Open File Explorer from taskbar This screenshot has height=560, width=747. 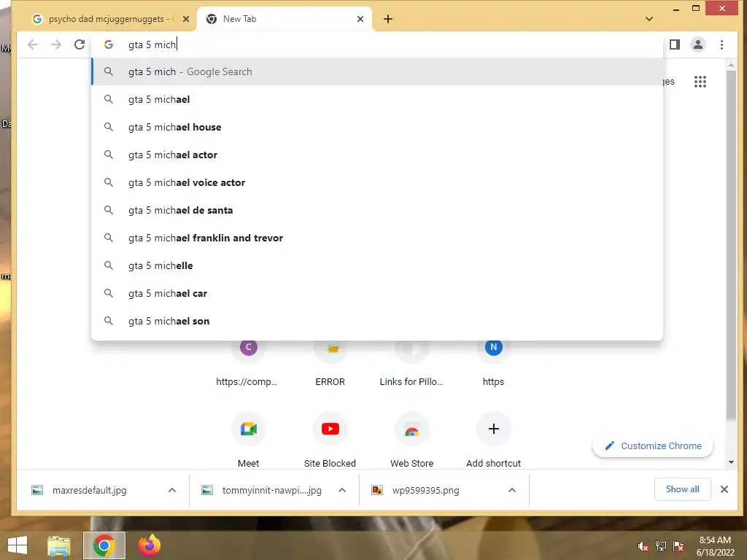pyautogui.click(x=58, y=545)
